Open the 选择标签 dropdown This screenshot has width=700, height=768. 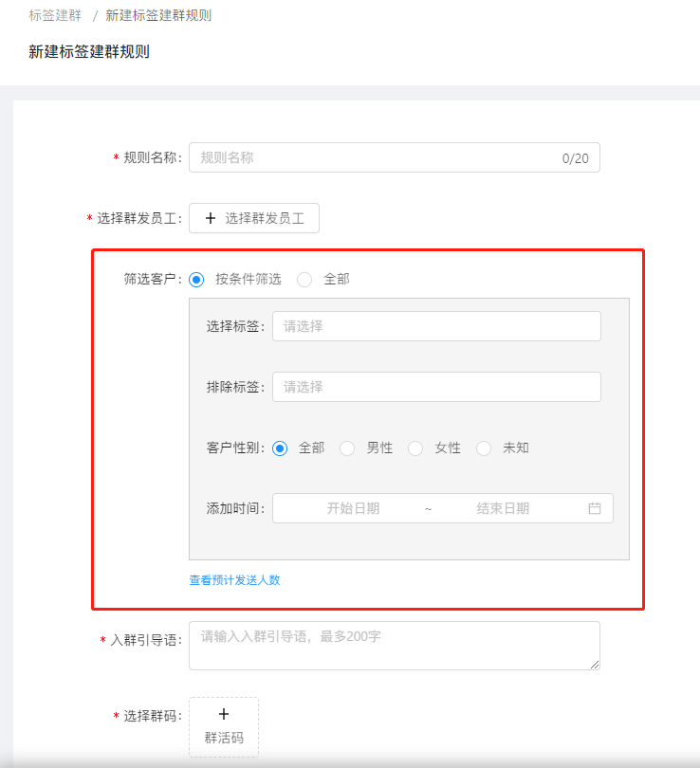pyautogui.click(x=436, y=326)
